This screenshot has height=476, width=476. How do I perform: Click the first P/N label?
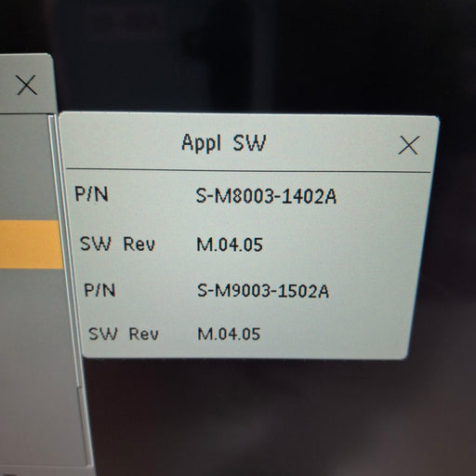point(91,194)
